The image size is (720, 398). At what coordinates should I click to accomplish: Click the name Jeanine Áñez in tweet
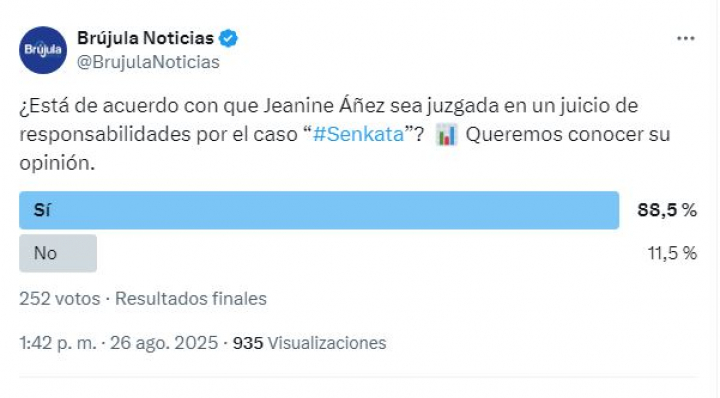pos(324,106)
